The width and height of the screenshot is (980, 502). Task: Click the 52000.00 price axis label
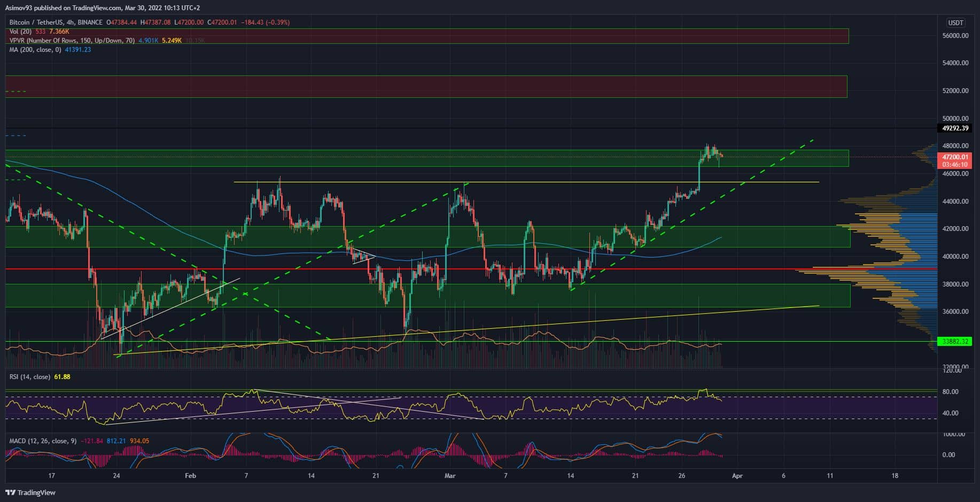pyautogui.click(x=955, y=91)
